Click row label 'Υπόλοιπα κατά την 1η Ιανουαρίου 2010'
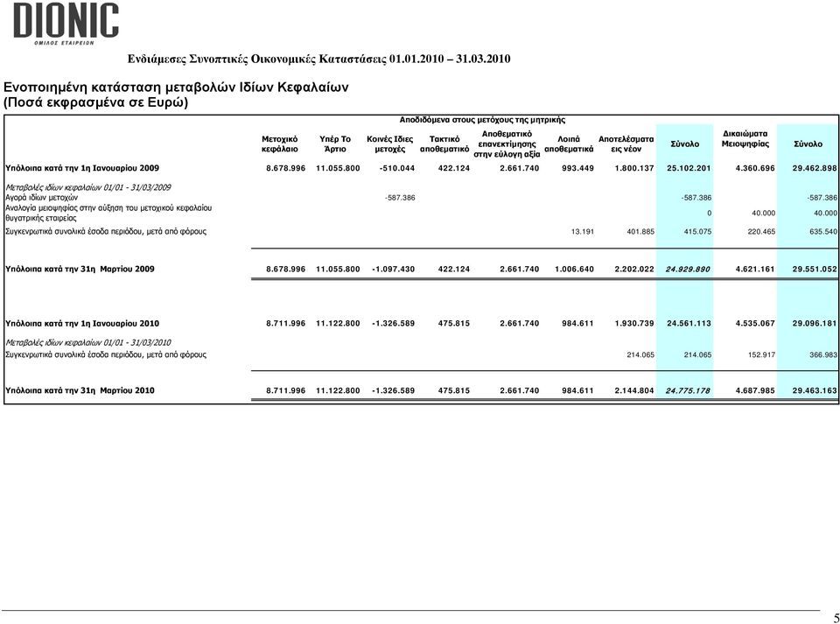Image resolution: width=840 pixels, height=624 pixels. point(82,324)
